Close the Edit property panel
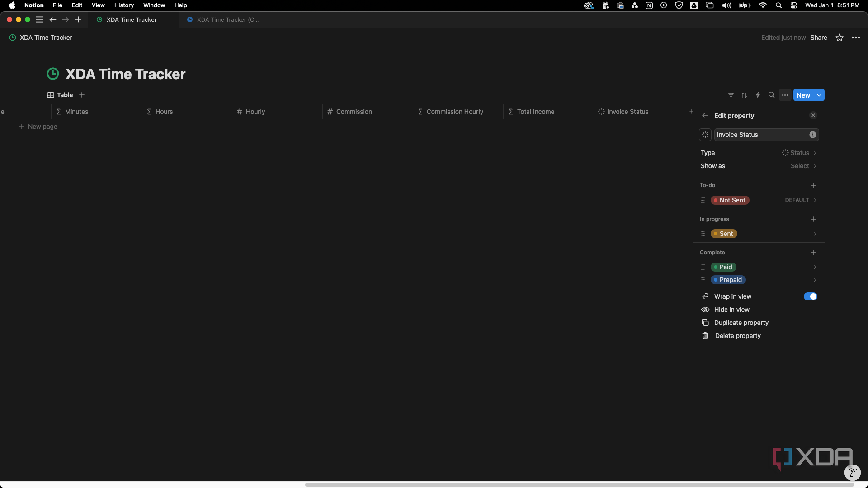The height and width of the screenshot is (488, 868). (813, 115)
